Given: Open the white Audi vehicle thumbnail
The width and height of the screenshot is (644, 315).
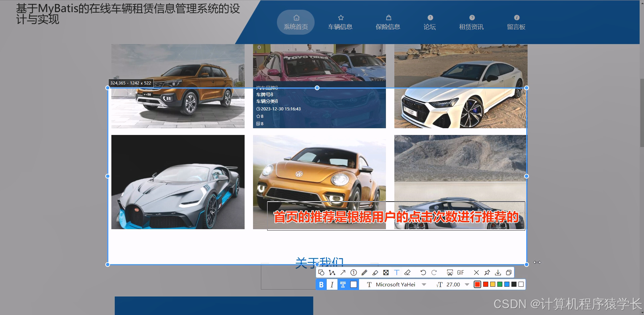Looking at the screenshot, I should [x=461, y=86].
